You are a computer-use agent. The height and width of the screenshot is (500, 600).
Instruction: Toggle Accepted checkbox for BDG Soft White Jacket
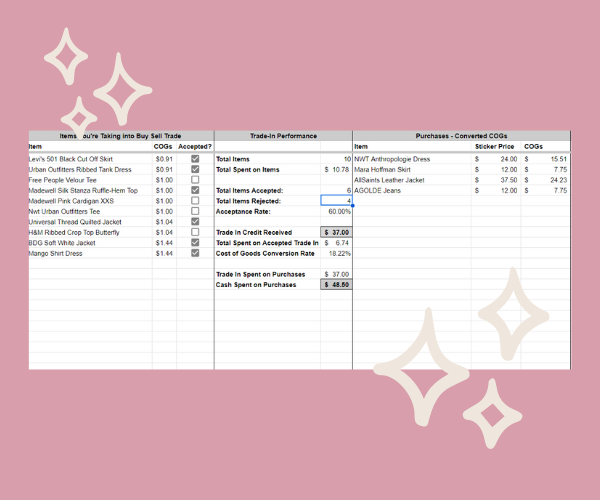195,243
